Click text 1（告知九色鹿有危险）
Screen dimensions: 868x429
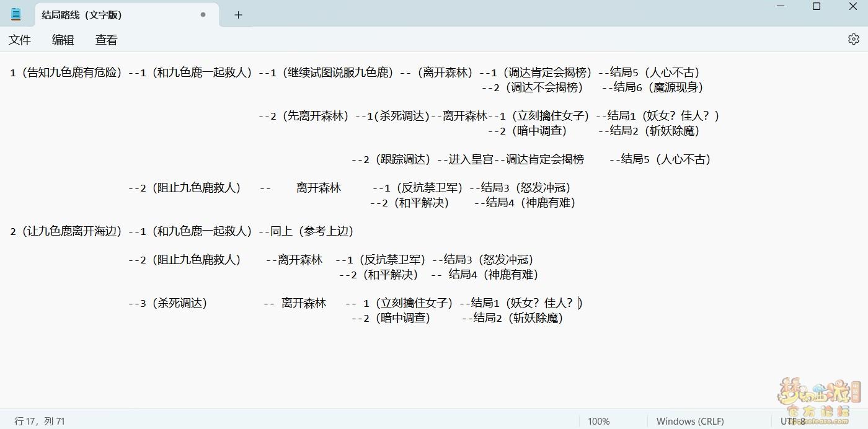(66, 73)
